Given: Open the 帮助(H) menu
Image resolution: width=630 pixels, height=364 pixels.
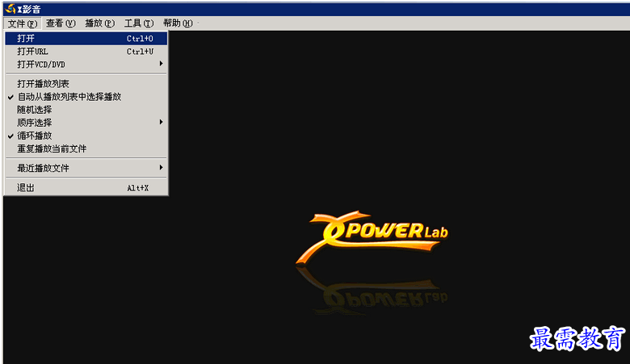Looking at the screenshot, I should point(178,23).
